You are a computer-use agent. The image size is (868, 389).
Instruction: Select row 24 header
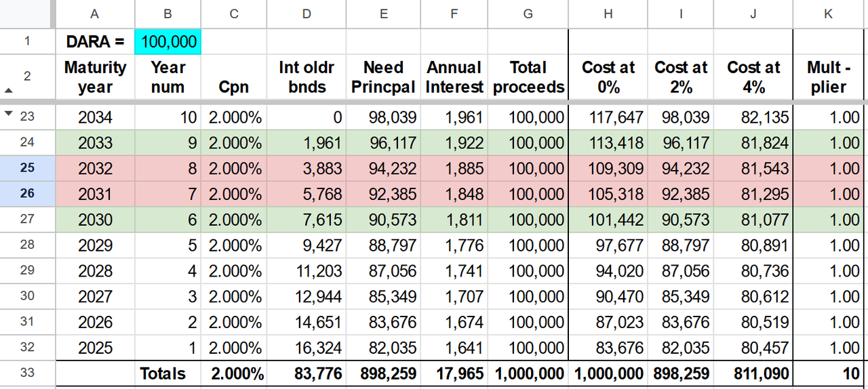(x=27, y=142)
